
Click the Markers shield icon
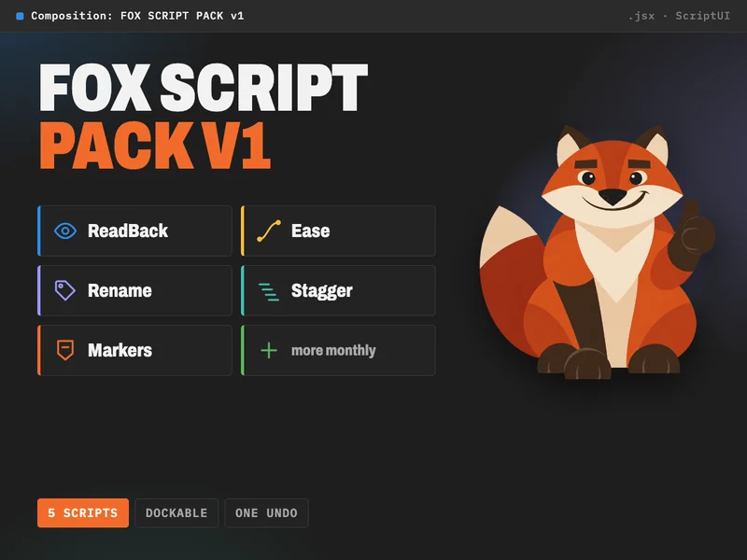[x=65, y=351]
